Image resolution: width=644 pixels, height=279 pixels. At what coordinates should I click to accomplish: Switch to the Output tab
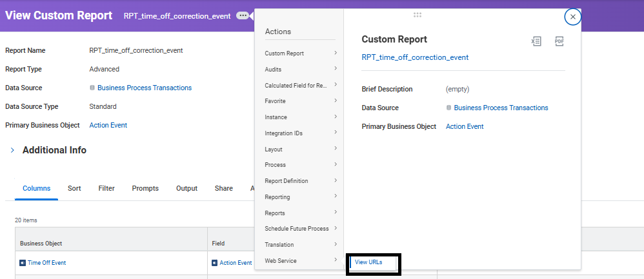click(187, 188)
